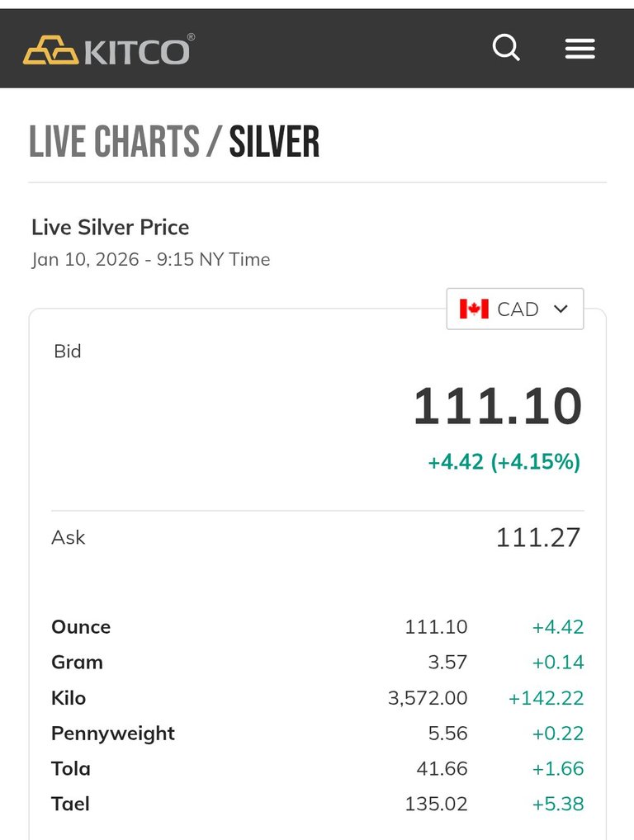Click the Kilo value 3,572.00

pos(428,698)
